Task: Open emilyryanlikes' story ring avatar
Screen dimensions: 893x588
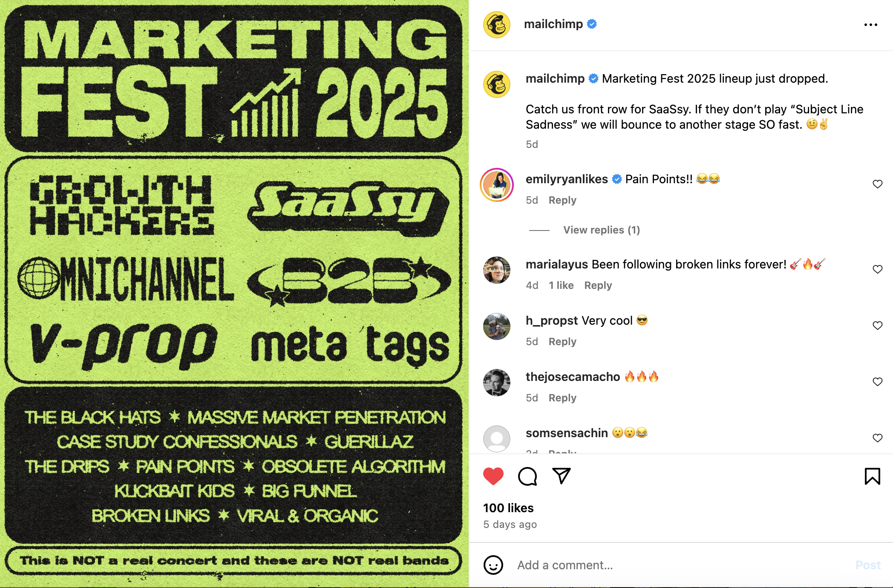Action: (x=497, y=185)
